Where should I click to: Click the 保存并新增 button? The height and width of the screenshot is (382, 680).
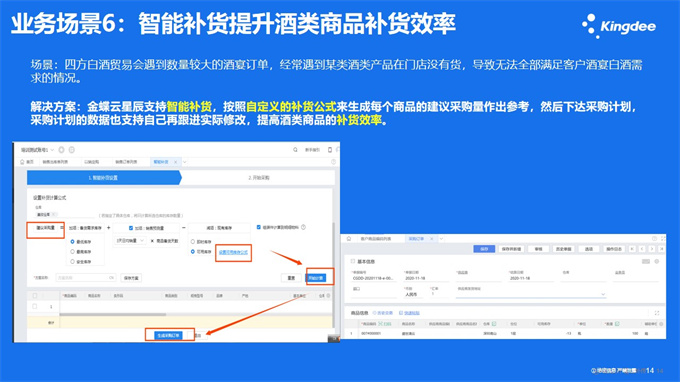(x=511, y=249)
